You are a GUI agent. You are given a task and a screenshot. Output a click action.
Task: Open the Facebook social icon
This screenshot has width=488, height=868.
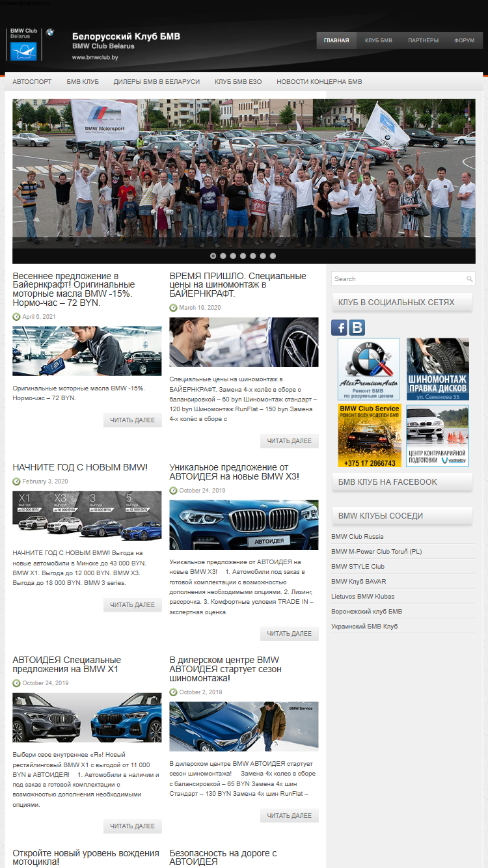339,327
